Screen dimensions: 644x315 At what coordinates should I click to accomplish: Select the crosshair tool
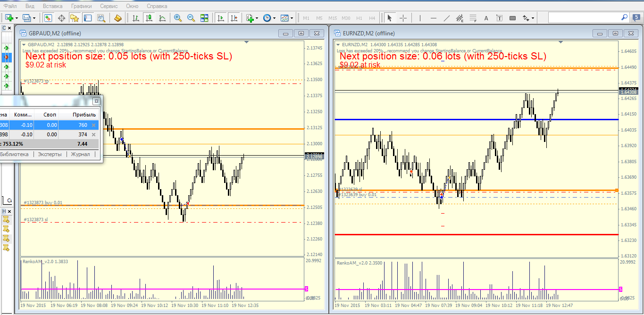click(403, 18)
